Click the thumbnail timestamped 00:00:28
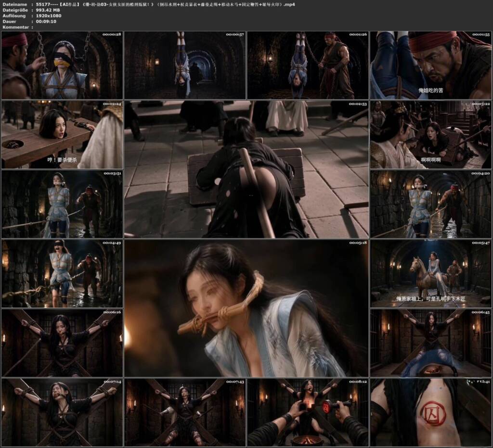Image resolution: width=493 pixels, height=448 pixels. click(62, 65)
